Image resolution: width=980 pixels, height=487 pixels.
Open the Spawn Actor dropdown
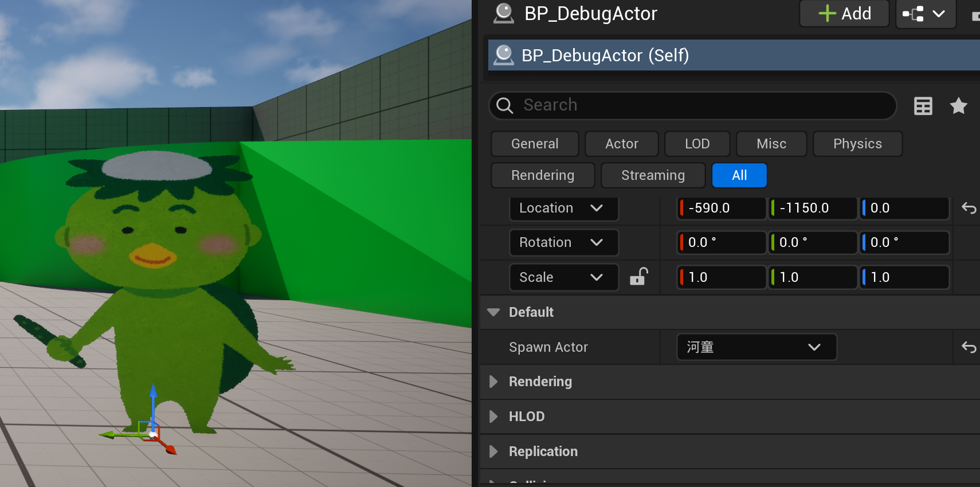756,347
